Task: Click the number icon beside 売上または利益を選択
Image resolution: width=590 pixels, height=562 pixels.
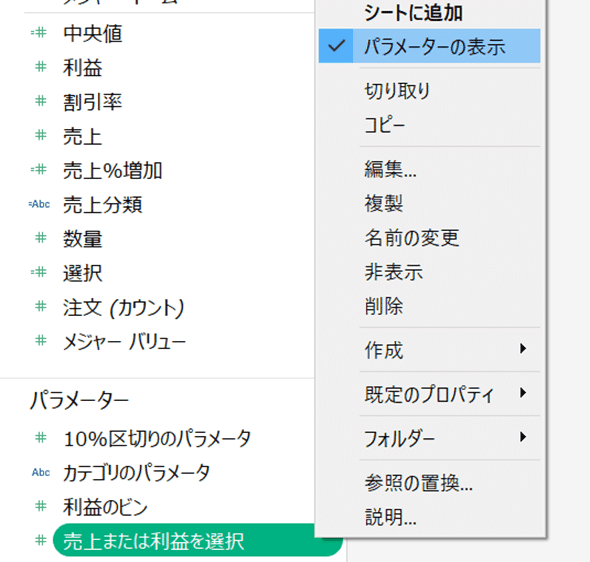Action: (x=41, y=541)
